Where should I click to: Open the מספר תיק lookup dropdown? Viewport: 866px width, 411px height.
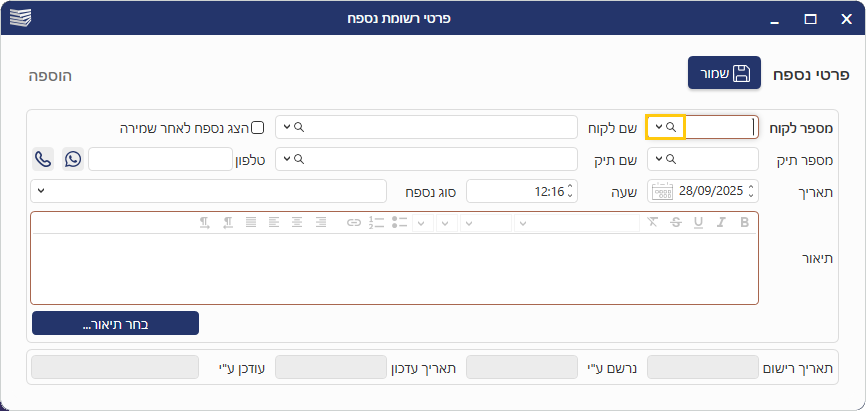pyautogui.click(x=660, y=159)
